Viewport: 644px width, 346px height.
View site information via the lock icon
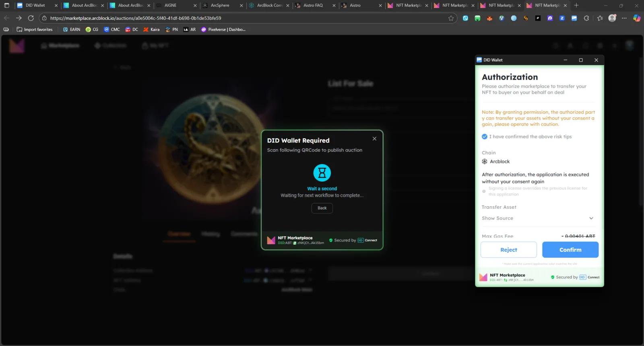45,18
